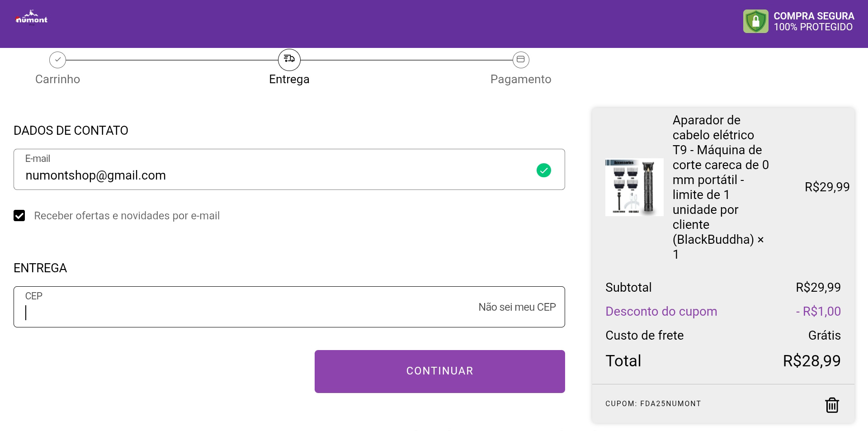Click the green validation check in the E-mail field
The width and height of the screenshot is (868, 431).
[543, 171]
